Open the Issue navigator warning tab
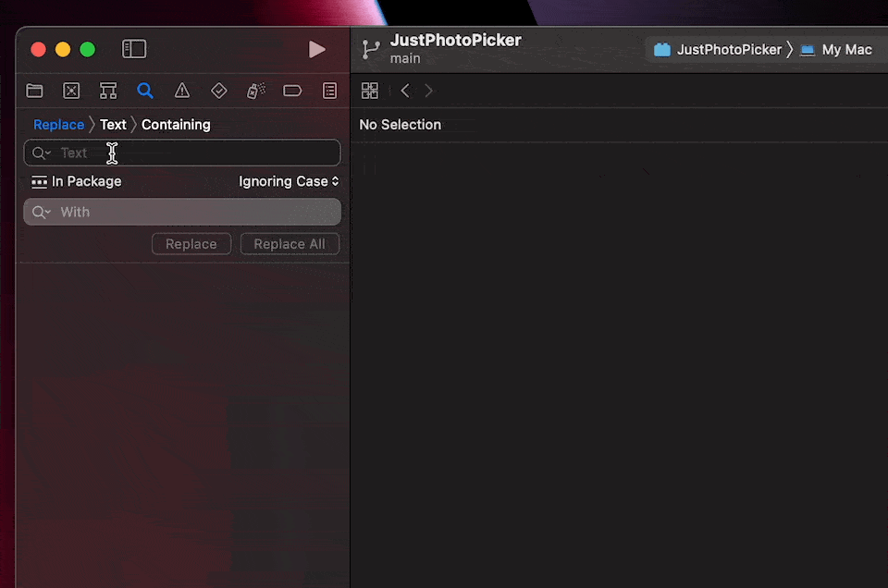 [182, 91]
